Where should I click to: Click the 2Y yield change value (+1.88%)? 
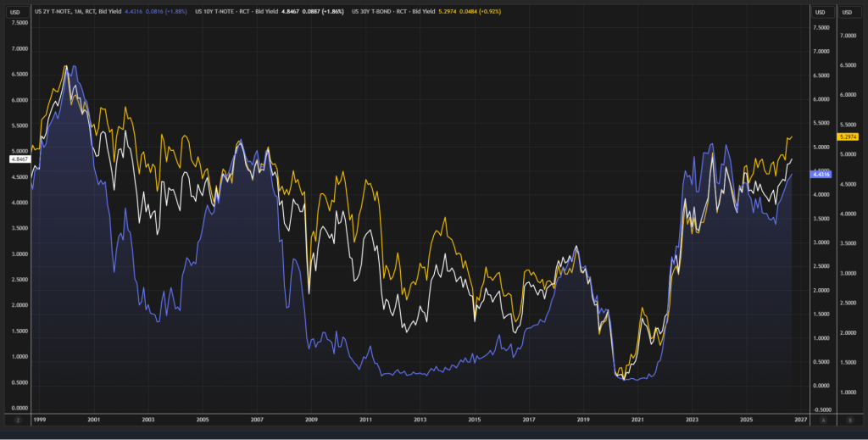coord(176,12)
